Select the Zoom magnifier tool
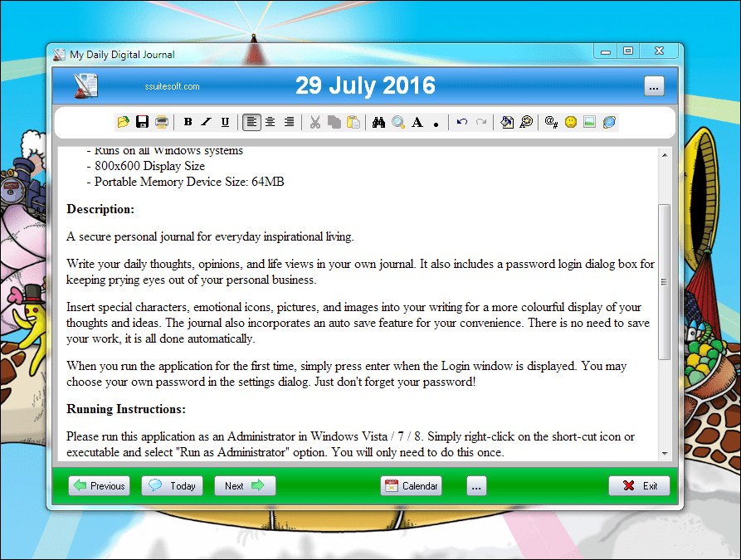 397,122
